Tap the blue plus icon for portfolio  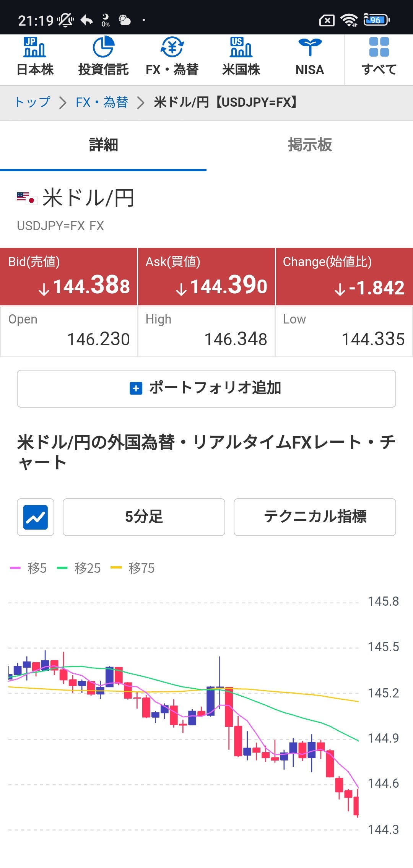coord(136,388)
